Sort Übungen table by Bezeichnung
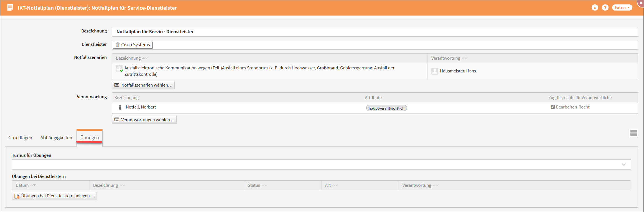The height and width of the screenshot is (212, 644). click(x=109, y=185)
